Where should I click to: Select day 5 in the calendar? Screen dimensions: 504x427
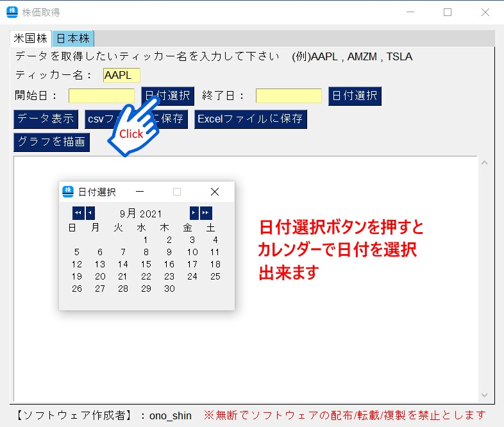[x=76, y=252]
